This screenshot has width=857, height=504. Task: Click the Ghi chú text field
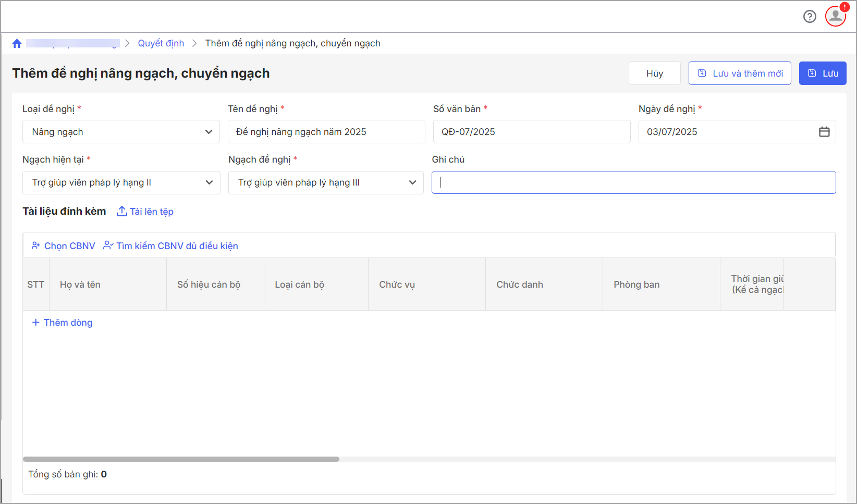point(633,182)
